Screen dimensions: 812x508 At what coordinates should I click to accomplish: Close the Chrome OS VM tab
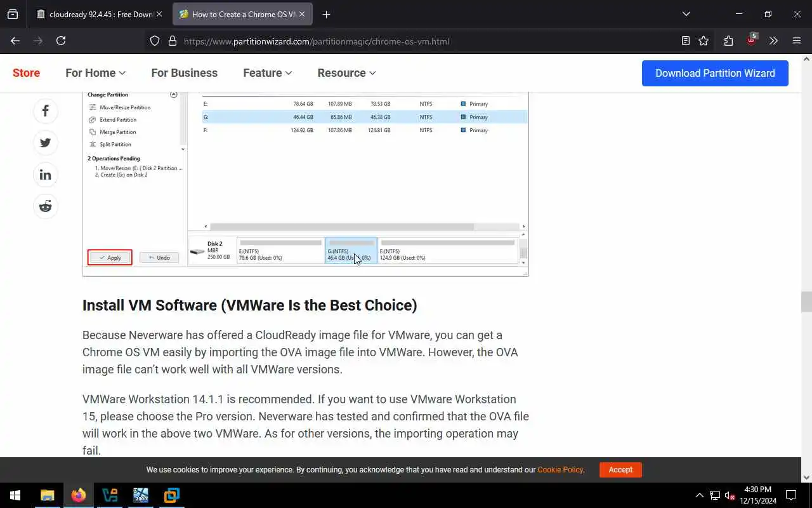coord(302,14)
